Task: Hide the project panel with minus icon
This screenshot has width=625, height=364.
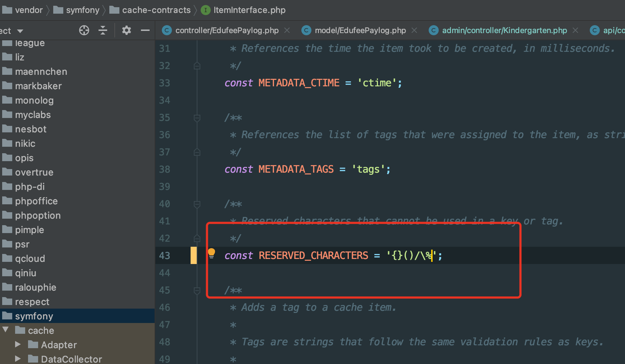Action: (x=145, y=30)
